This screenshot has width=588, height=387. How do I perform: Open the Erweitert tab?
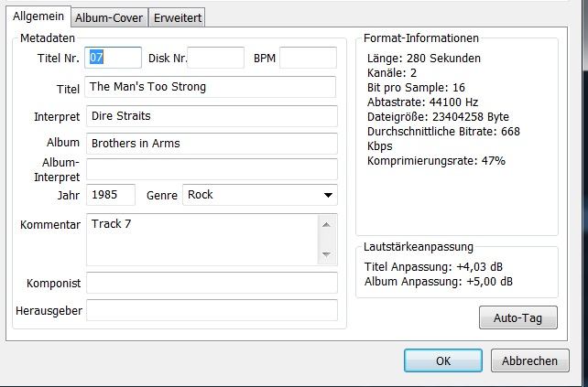point(178,17)
